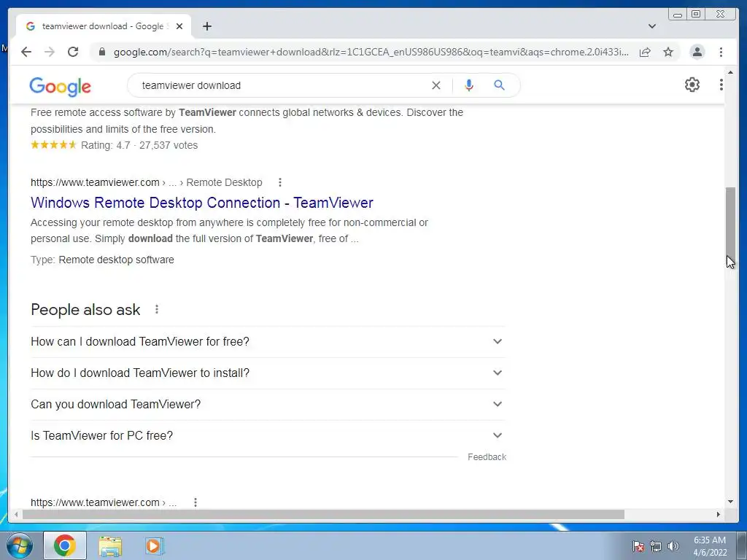
Task: Open options dots beside People also ask
Action: coord(157,309)
